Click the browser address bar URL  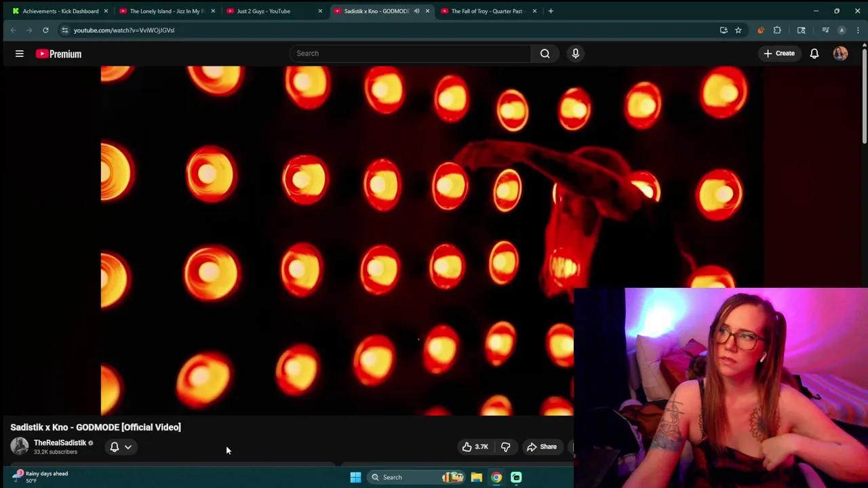[x=124, y=30]
